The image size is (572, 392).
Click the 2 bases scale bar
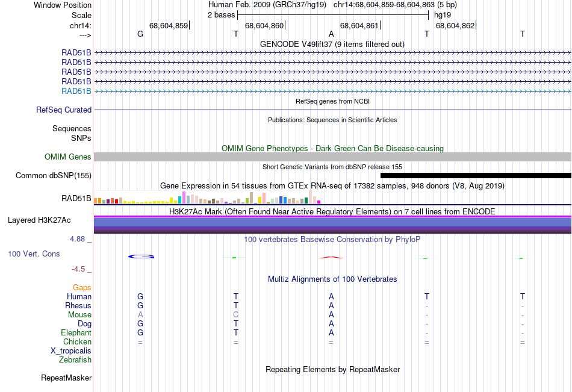click(333, 15)
